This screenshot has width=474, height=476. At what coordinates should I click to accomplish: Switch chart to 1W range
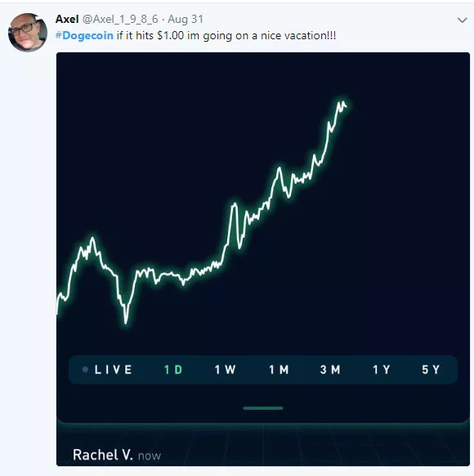(x=225, y=370)
